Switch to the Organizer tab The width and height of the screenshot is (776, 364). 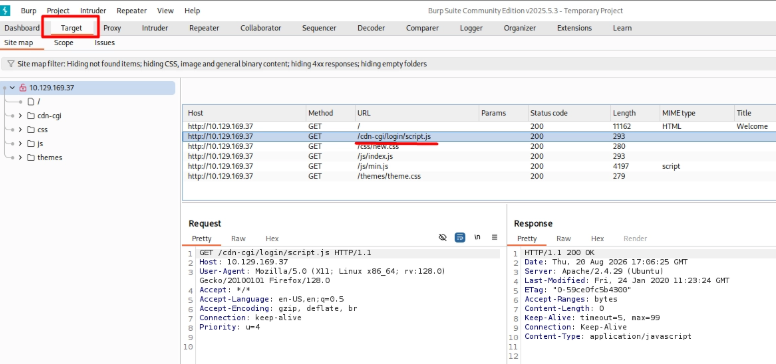tap(520, 28)
